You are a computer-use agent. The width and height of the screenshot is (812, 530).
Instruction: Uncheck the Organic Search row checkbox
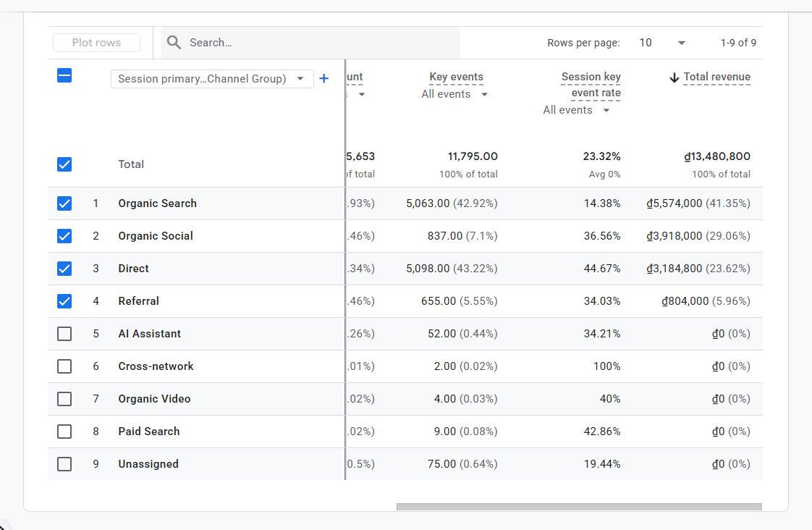click(x=64, y=203)
